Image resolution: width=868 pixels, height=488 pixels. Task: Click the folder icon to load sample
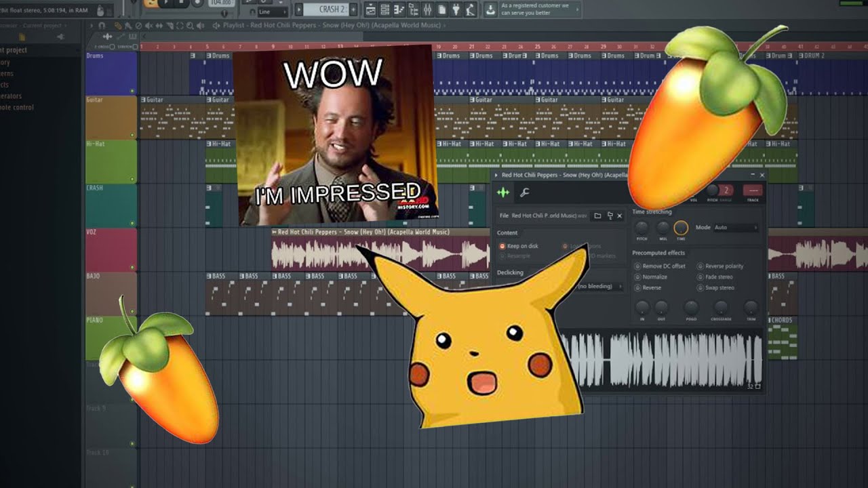coord(597,216)
